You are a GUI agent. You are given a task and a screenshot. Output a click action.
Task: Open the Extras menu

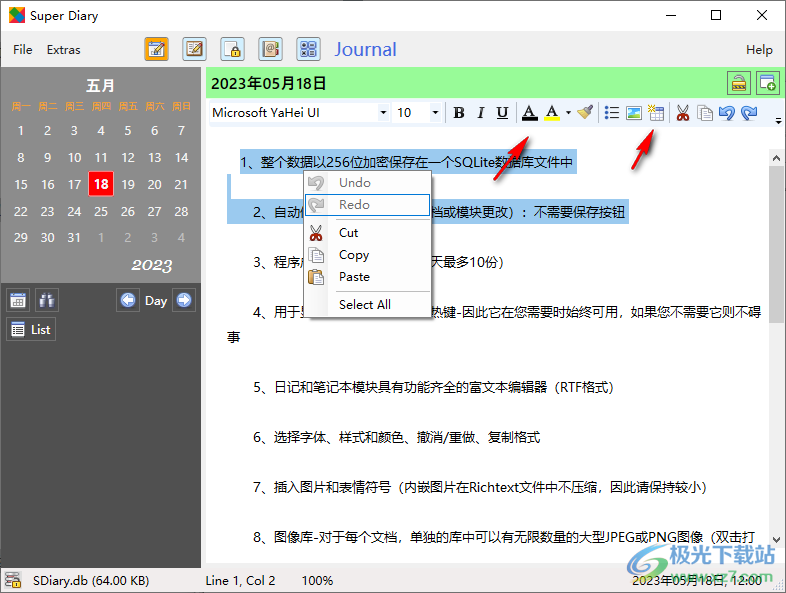64,50
